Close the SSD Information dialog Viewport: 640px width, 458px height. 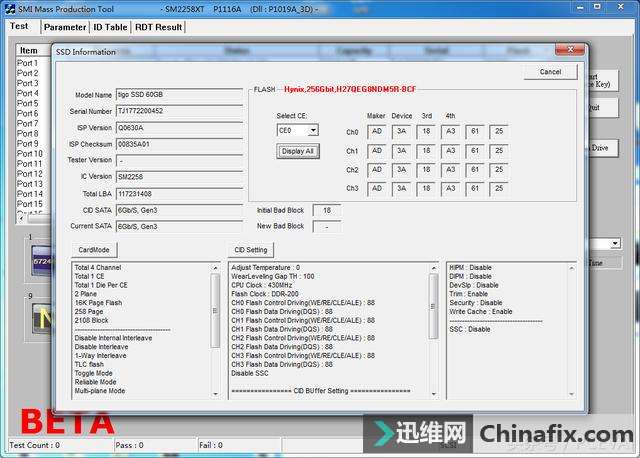[x=570, y=50]
